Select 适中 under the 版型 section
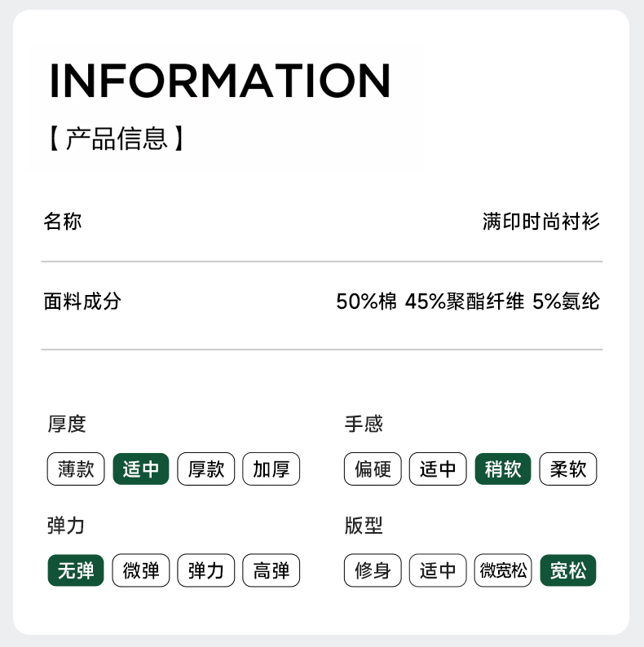 click(438, 571)
